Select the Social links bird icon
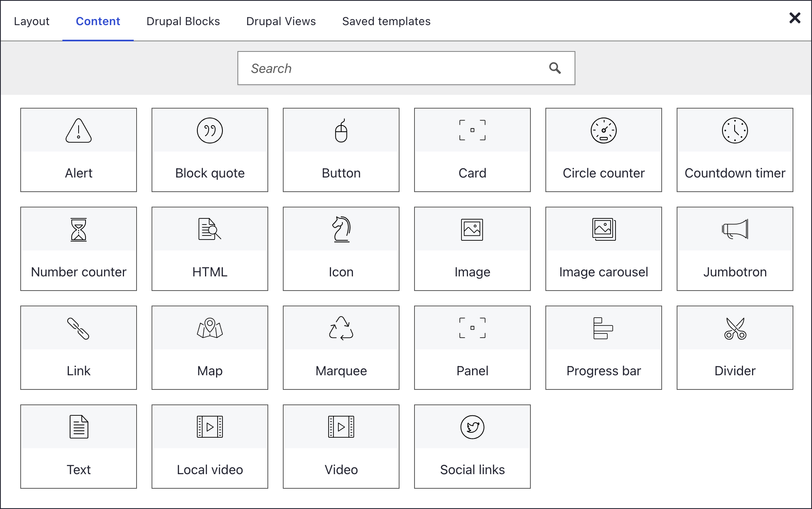812x509 pixels. click(472, 427)
